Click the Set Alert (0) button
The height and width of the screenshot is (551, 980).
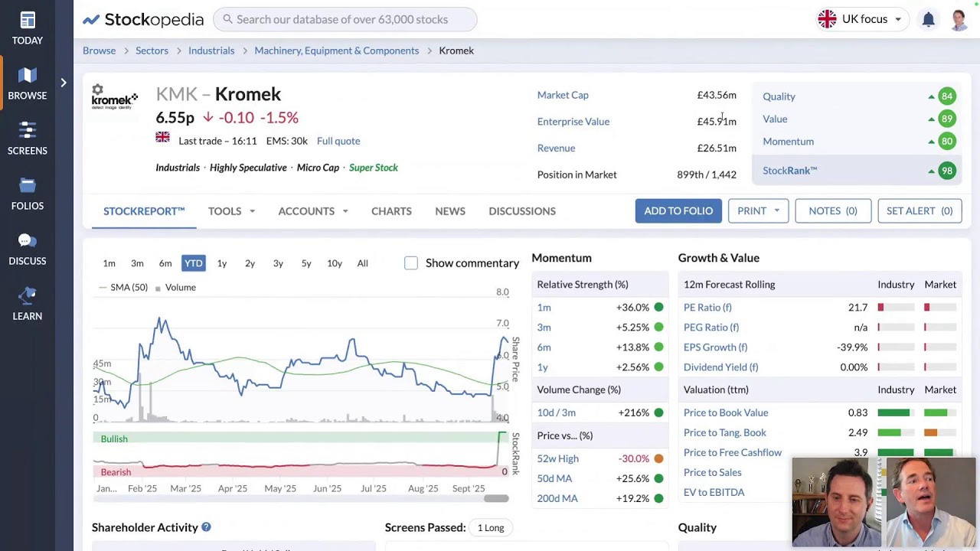(x=920, y=210)
